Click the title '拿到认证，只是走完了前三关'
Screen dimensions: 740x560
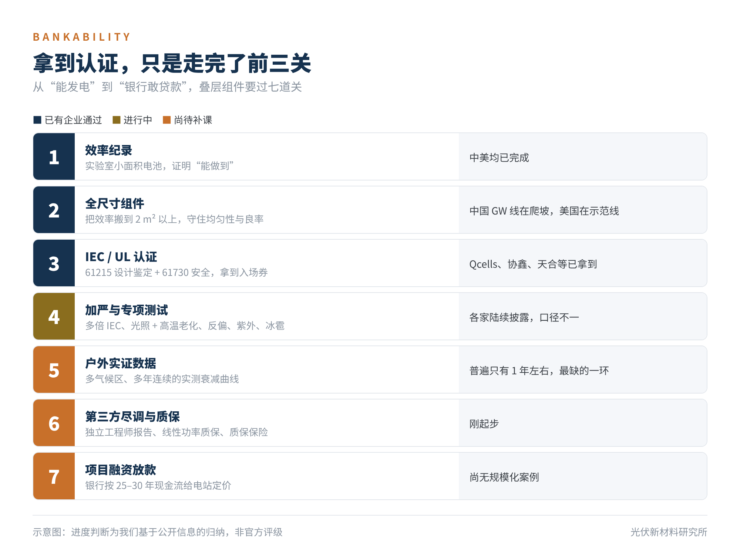tap(172, 63)
